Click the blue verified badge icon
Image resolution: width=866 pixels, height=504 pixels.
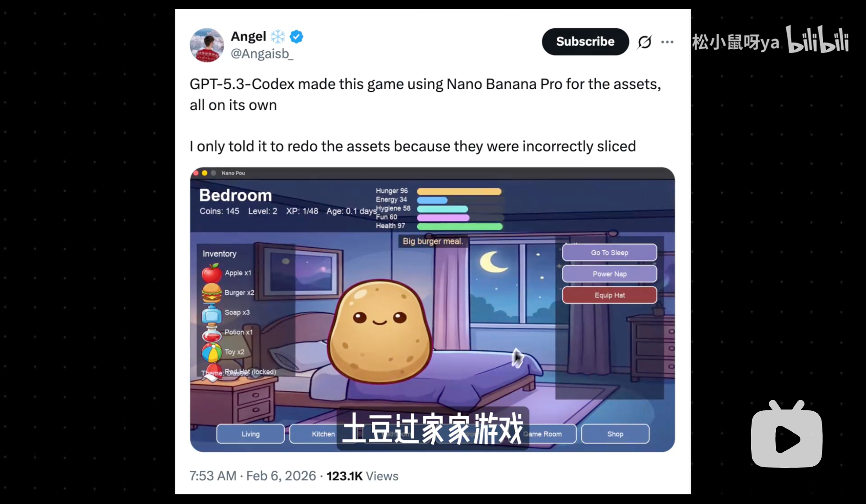tap(297, 37)
